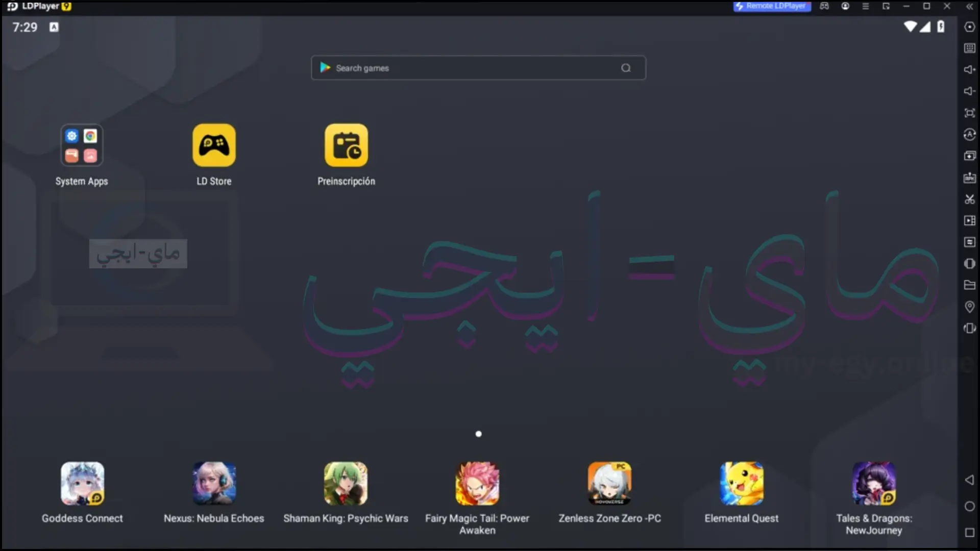Screen dimensions: 980x551
Task: Launch Zenless Zone Zero -PC game
Action: point(609,483)
